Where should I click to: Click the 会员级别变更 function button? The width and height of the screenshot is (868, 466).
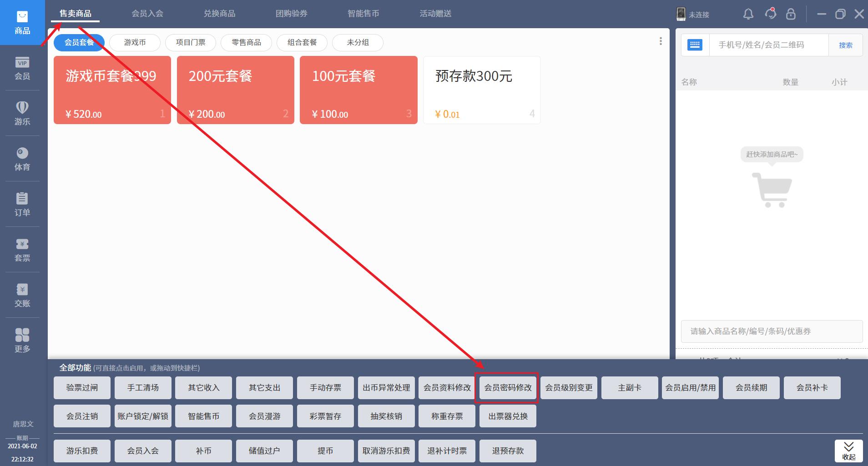pos(569,388)
